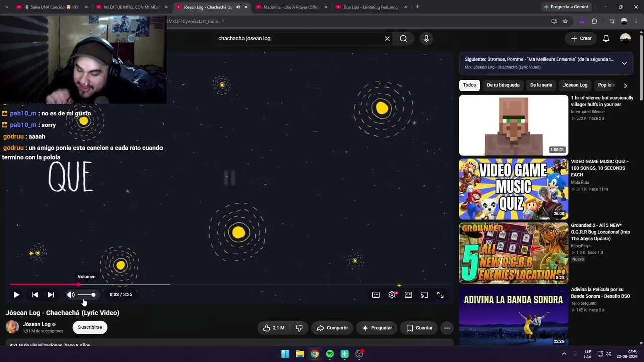The image size is (644, 362).
Task: Select the Jósean Log filter chip
Action: tap(575, 85)
